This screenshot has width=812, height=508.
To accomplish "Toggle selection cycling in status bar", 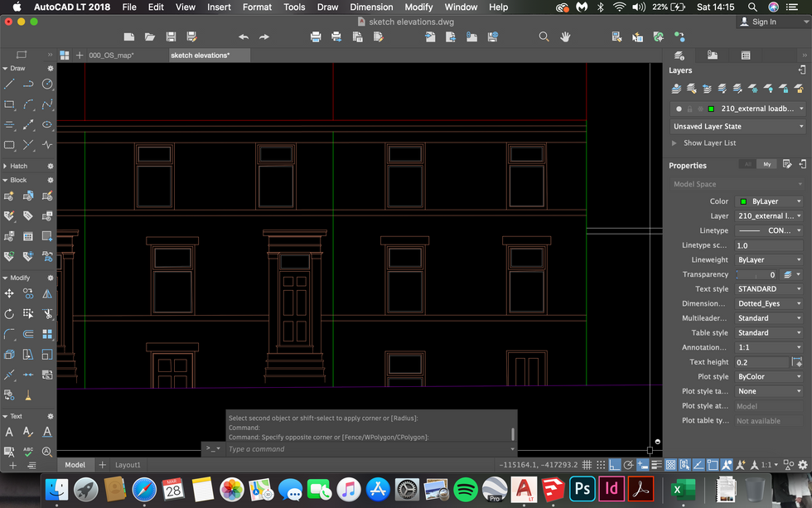I will tap(684, 465).
